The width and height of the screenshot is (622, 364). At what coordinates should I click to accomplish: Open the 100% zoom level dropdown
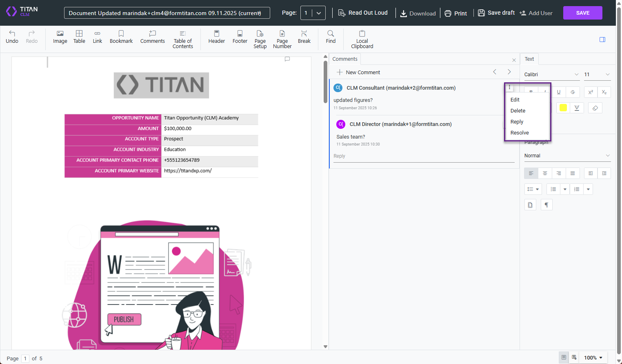(x=593, y=357)
